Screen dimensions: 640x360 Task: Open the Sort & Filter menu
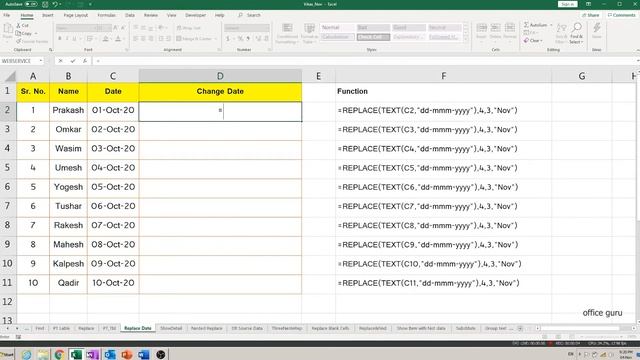point(561,33)
